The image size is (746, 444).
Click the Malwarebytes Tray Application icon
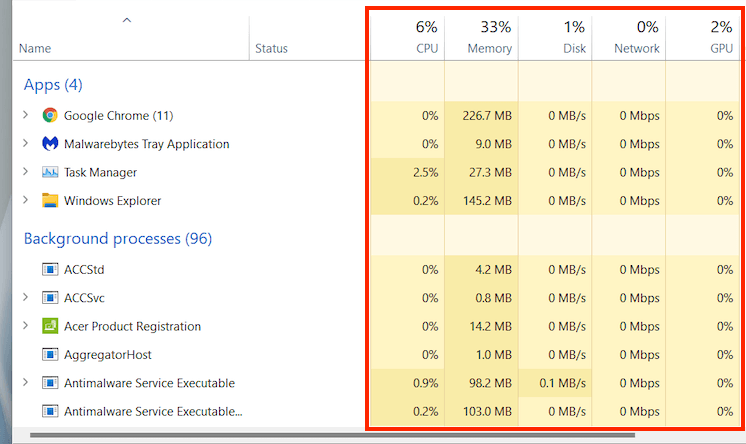(x=50, y=144)
